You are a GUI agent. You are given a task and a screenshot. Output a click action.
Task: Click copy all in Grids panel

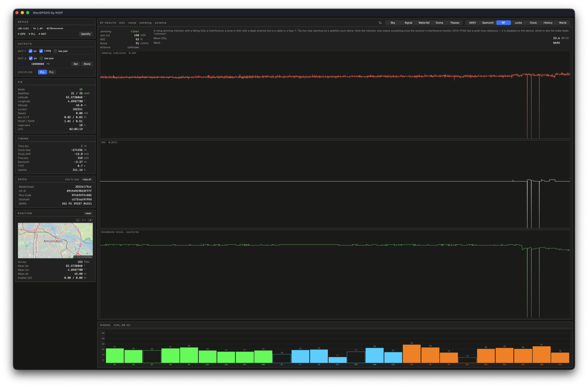pos(87,180)
